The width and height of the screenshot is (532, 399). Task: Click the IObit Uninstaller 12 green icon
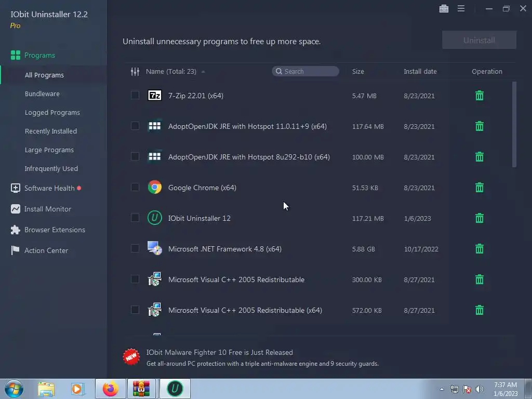pos(155,218)
